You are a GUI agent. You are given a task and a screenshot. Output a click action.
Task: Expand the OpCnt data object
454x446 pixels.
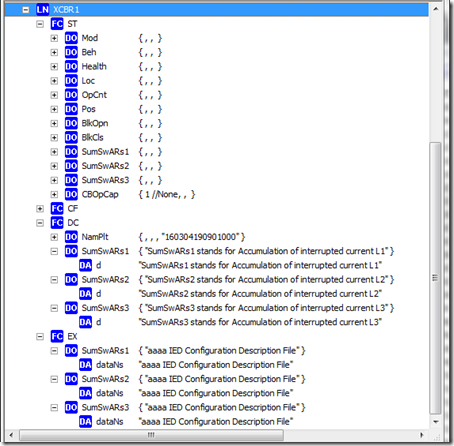tap(54, 95)
